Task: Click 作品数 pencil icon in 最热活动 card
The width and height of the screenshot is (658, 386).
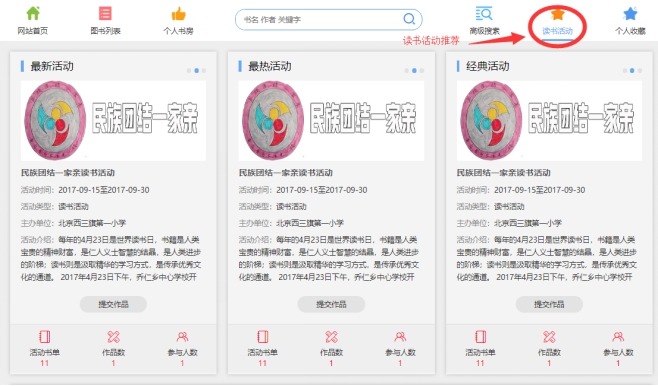Action: [331, 336]
